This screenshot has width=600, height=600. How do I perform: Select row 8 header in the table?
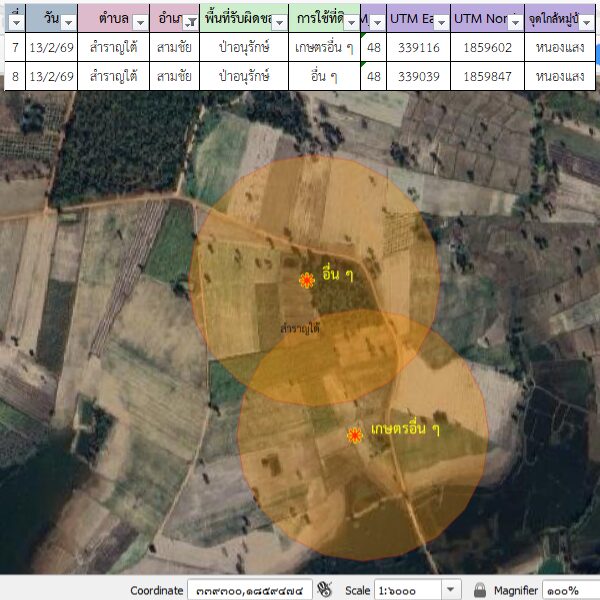14,75
